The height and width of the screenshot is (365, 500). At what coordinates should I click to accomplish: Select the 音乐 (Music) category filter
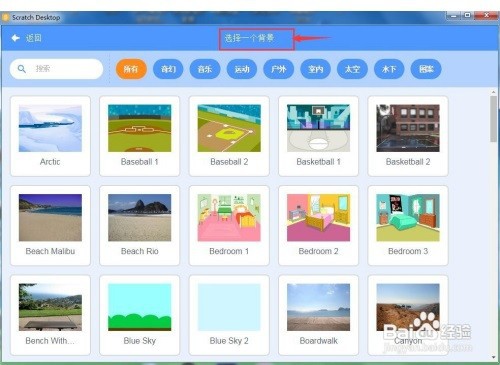click(205, 69)
